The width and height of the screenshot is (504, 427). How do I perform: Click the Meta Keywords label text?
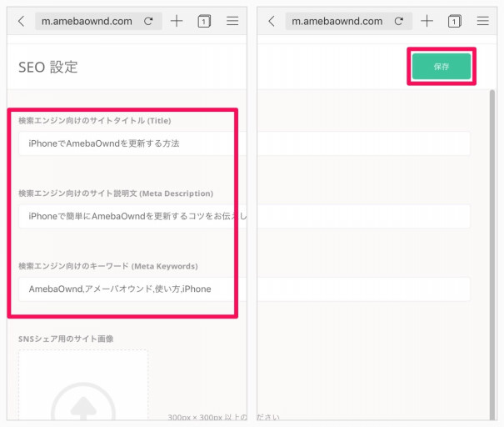[x=108, y=266]
